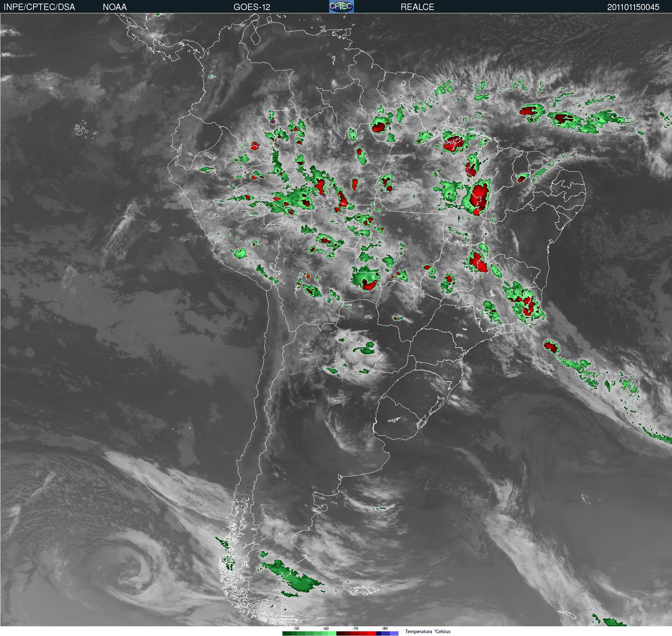Click the -50 mark on temperature scale
The width and height of the screenshot is (672, 636).
pos(296,628)
